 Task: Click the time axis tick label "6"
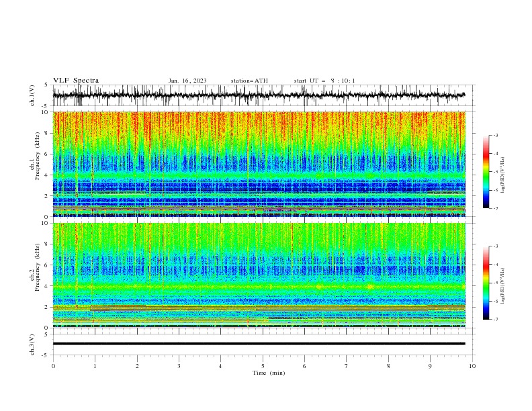click(x=304, y=366)
